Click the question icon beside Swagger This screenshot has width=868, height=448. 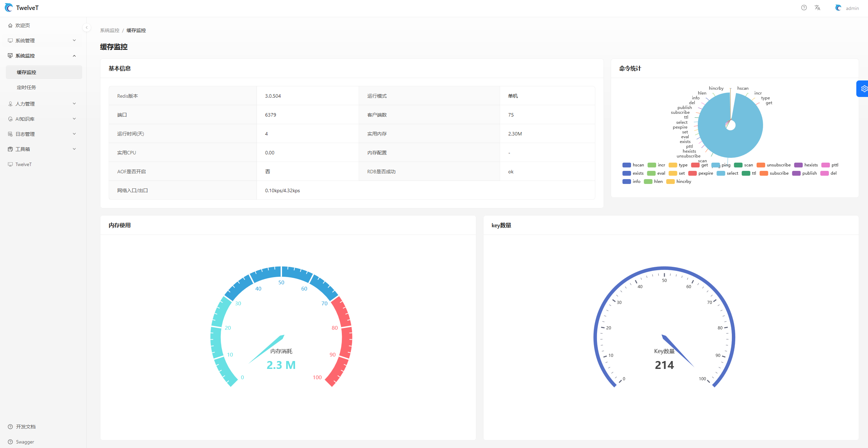click(10, 442)
